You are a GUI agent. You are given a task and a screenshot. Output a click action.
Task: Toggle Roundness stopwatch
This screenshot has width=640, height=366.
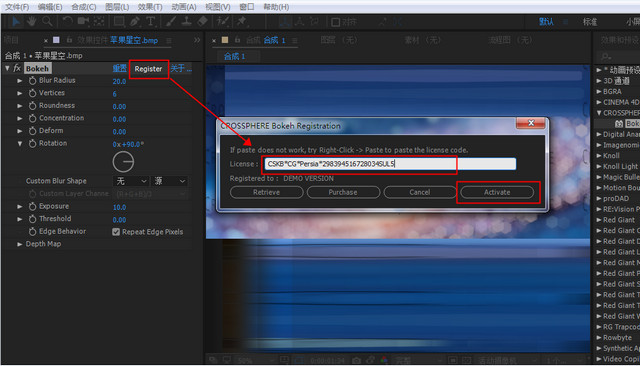pyautogui.click(x=33, y=106)
